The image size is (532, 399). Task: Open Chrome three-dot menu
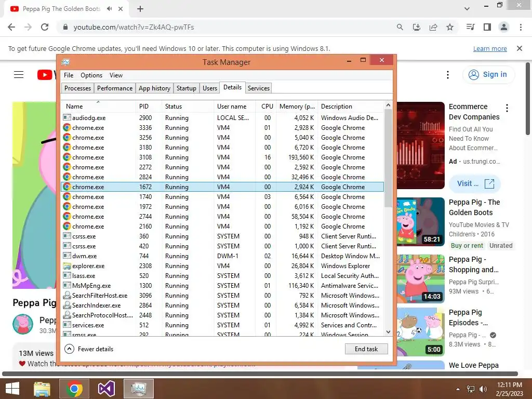tap(521, 27)
